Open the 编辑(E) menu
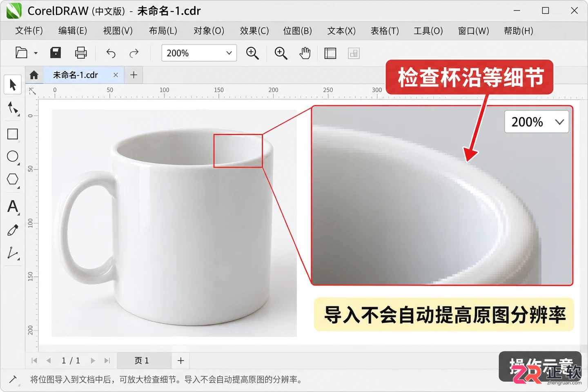The height and width of the screenshot is (392, 588). [73, 31]
